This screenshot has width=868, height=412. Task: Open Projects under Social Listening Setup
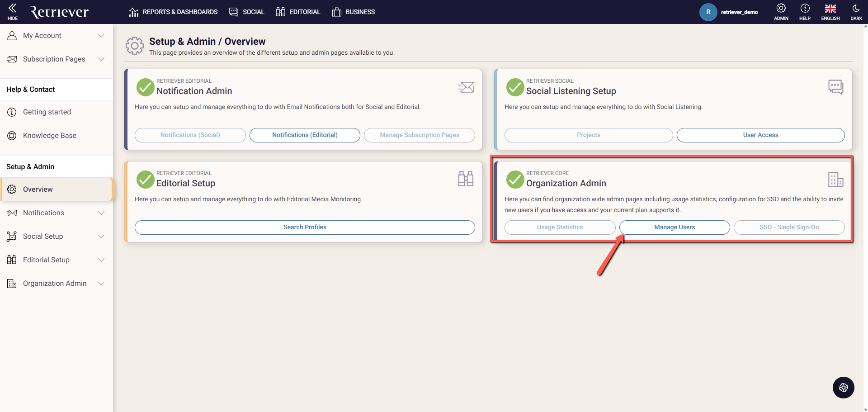click(589, 135)
